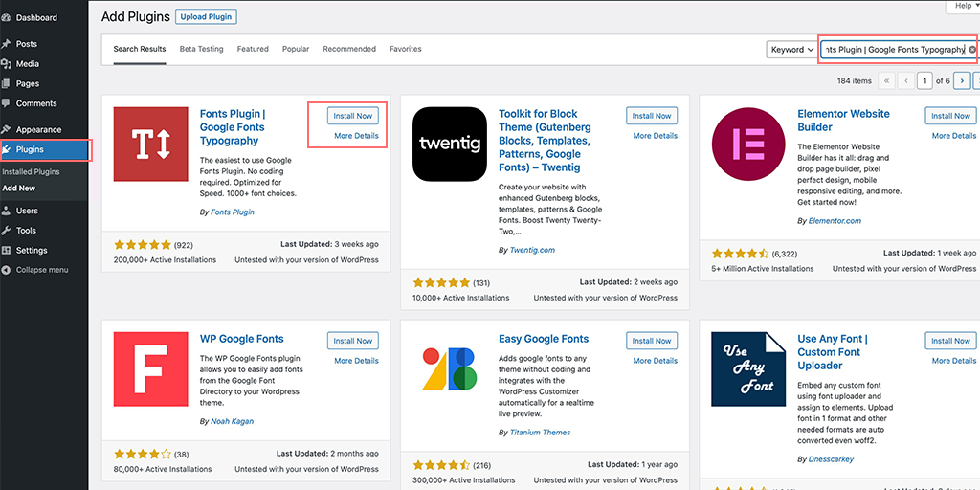Click the Users person icon

pyautogui.click(x=7, y=211)
